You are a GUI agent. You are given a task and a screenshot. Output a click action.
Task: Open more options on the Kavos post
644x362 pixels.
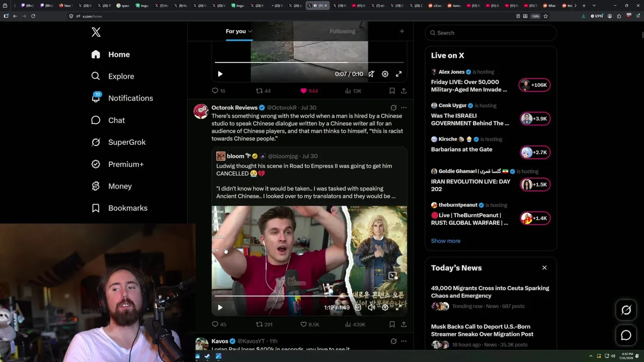(404, 341)
